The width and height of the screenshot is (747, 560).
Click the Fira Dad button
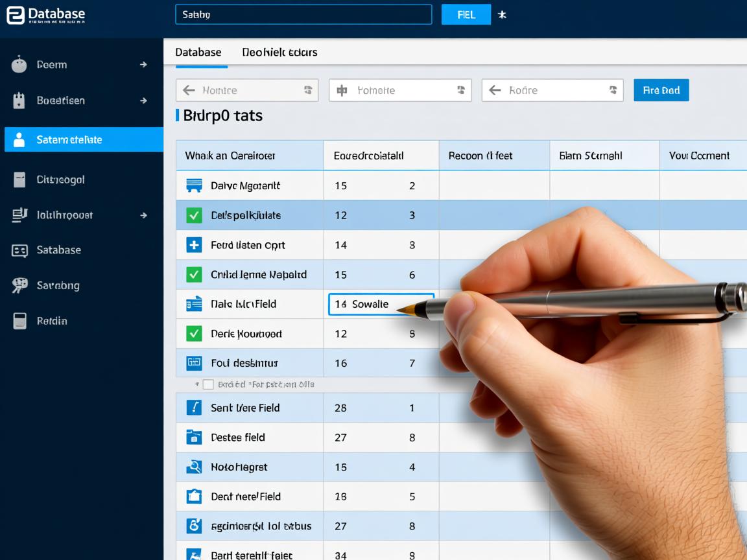661,91
